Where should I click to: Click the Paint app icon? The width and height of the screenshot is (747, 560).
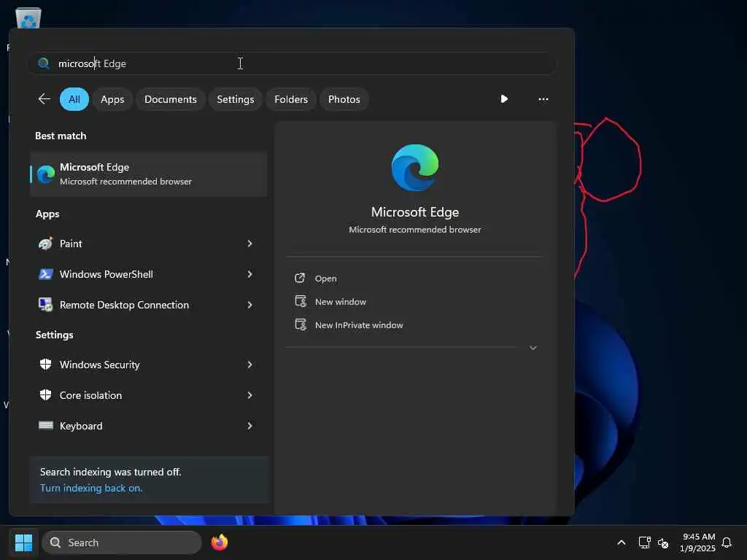click(46, 244)
